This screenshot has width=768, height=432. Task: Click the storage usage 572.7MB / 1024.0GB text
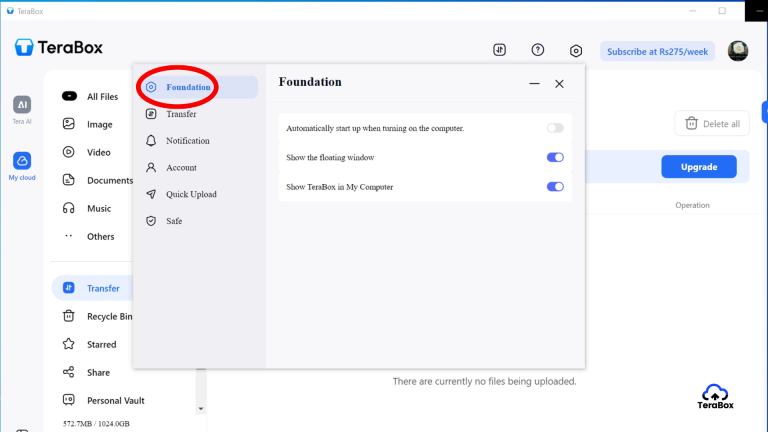coord(96,424)
